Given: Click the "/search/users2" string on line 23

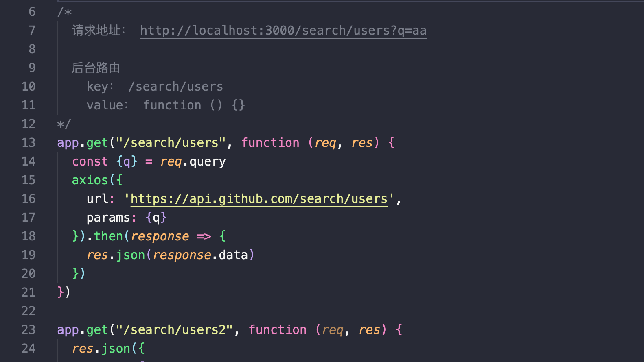Looking at the screenshot, I should pos(175,330).
